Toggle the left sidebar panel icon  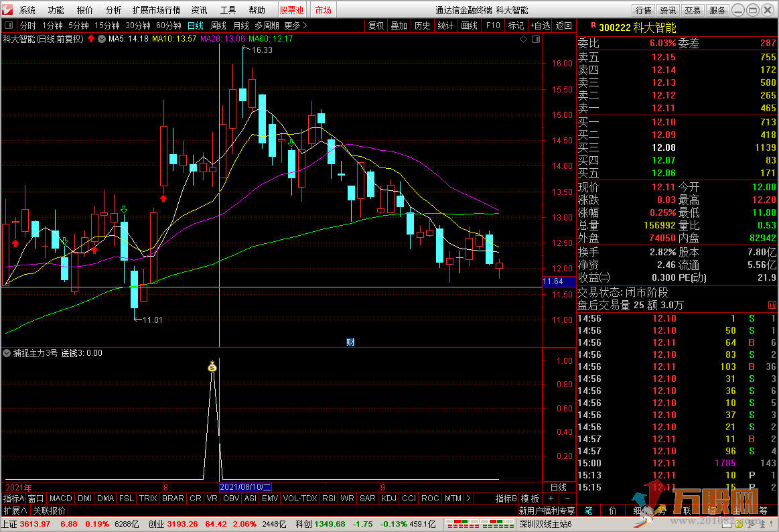pyautogui.click(x=9, y=25)
